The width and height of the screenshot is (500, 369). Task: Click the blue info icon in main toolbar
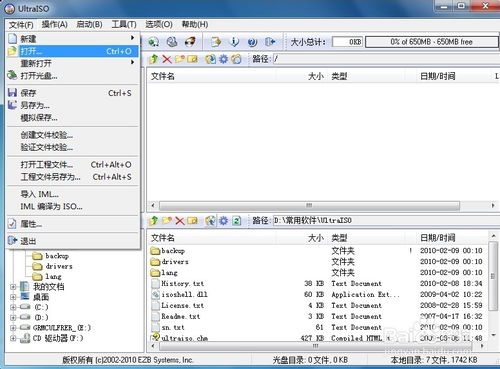pos(235,42)
